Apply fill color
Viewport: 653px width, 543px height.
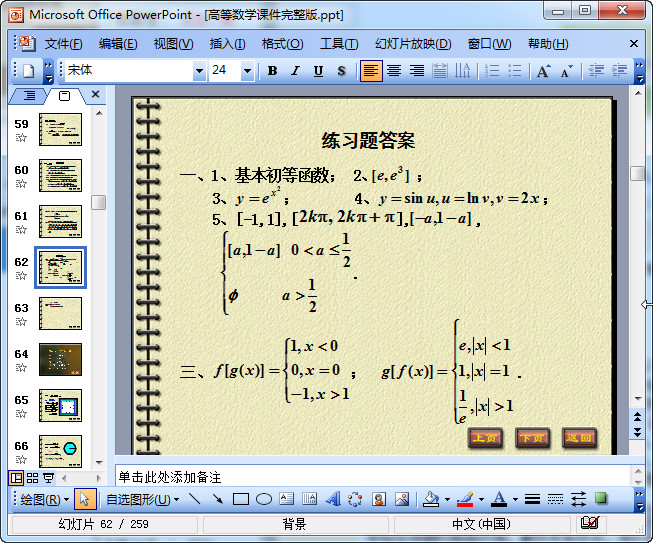[x=431, y=499]
